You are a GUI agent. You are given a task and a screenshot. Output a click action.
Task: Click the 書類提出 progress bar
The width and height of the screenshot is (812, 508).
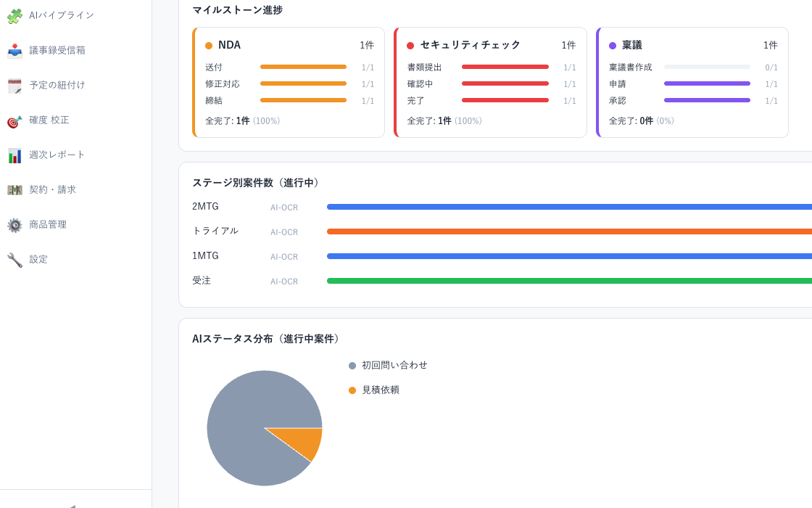coord(505,67)
